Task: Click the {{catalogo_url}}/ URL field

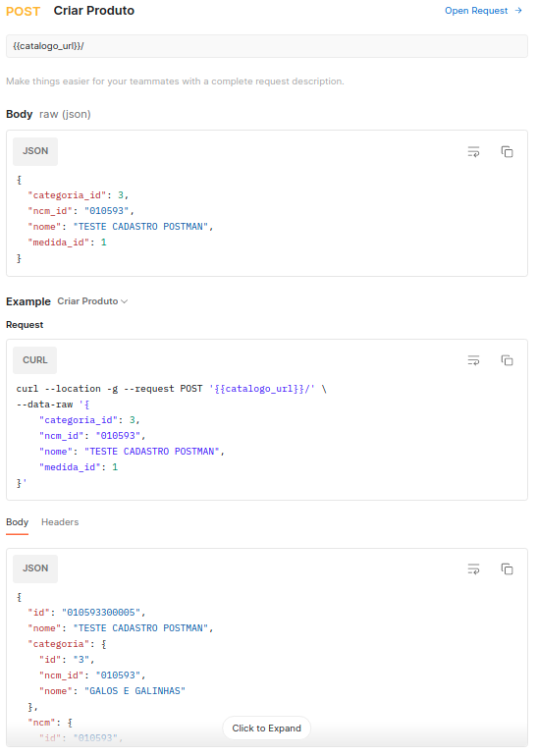Action: [267, 46]
